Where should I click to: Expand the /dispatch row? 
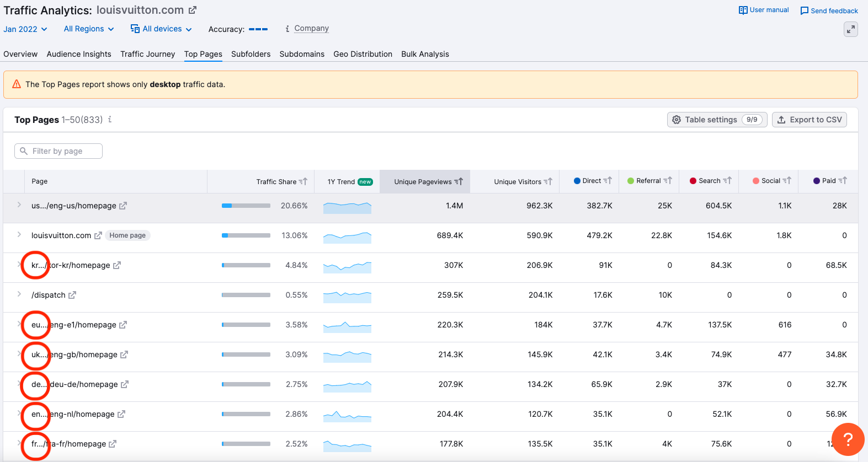19,294
